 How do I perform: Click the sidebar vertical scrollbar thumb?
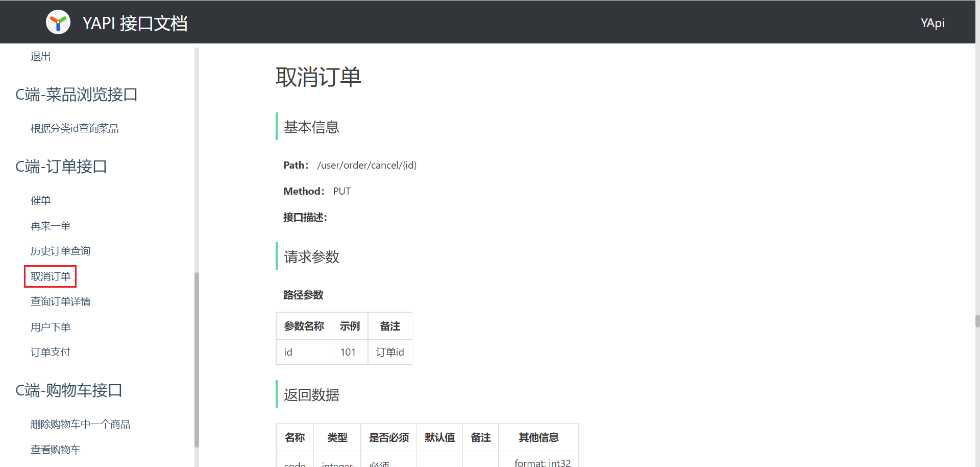click(197, 358)
